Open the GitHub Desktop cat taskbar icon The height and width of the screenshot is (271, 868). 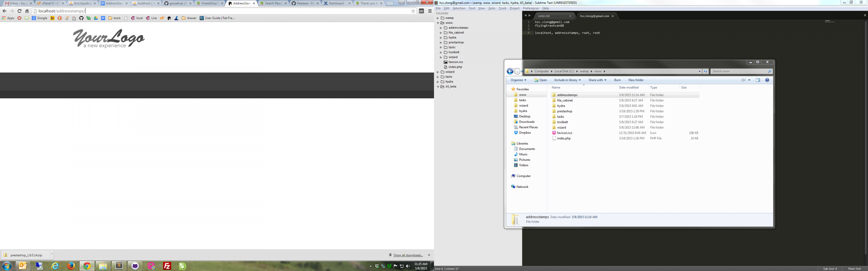[135, 266]
